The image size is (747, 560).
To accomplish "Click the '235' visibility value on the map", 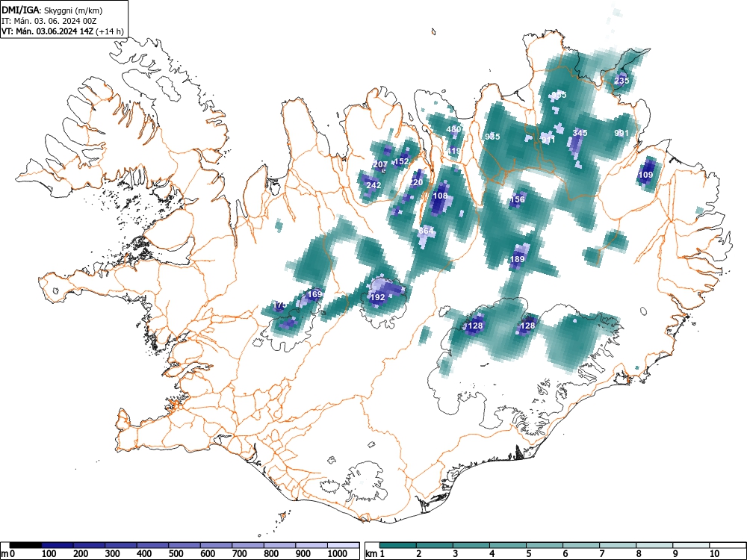I will click(622, 81).
